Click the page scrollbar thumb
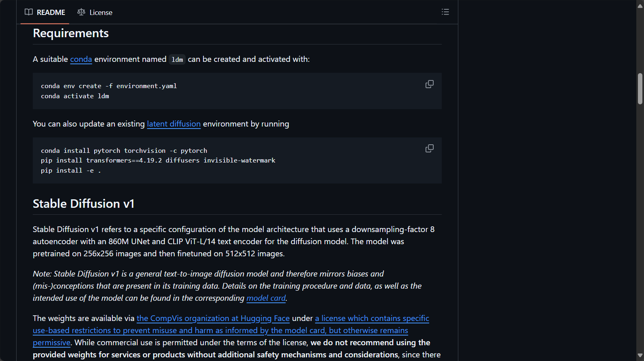 [640, 89]
